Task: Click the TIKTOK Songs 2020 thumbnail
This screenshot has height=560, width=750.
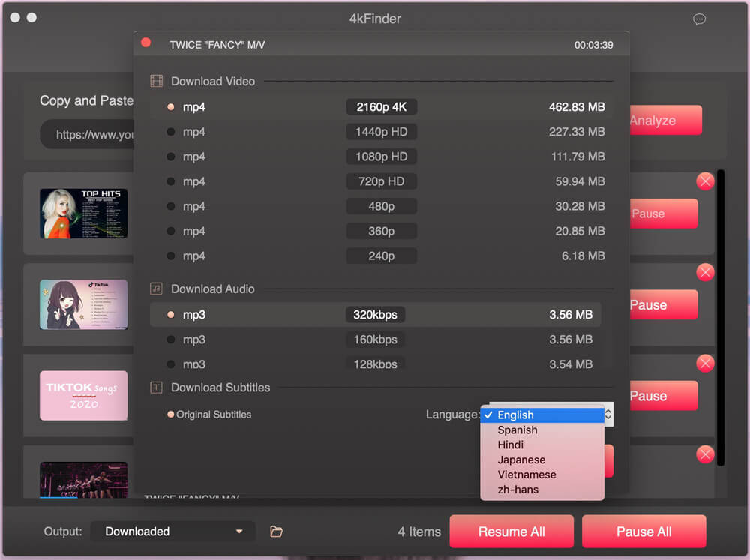Action: [x=83, y=395]
